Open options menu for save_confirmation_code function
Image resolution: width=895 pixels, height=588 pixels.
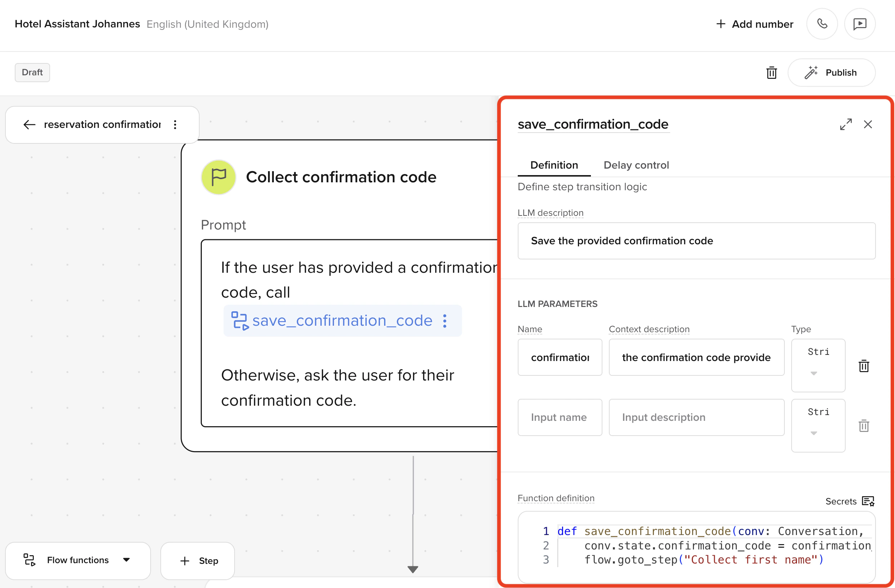(x=445, y=321)
